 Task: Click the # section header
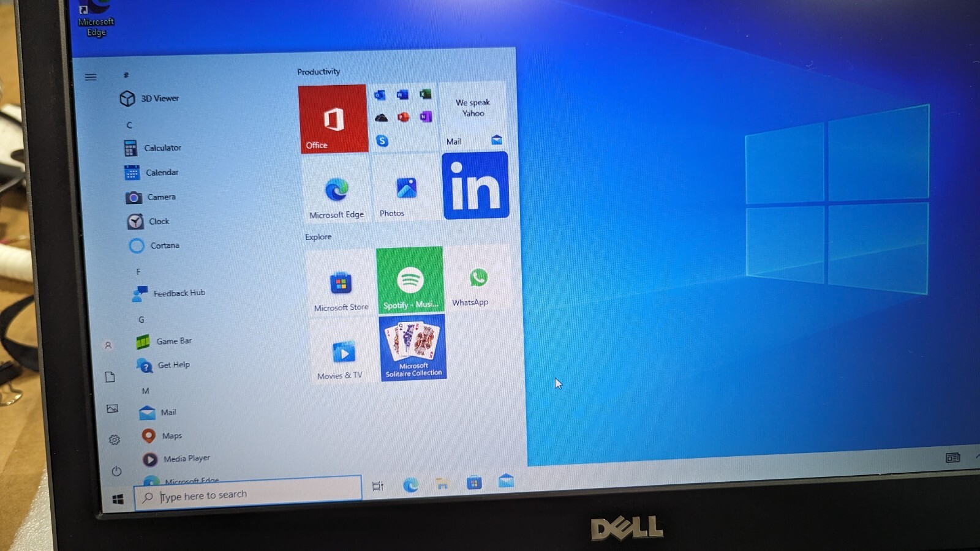(x=126, y=75)
